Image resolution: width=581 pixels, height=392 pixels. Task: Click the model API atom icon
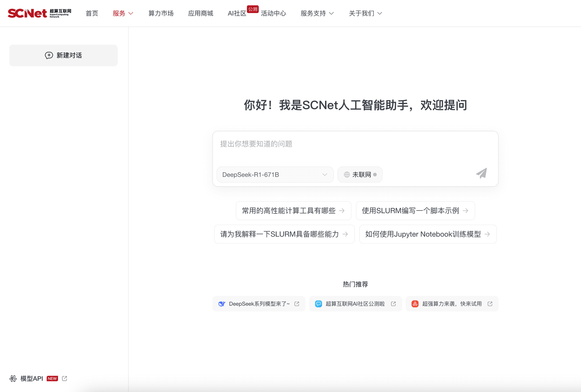coord(13,378)
